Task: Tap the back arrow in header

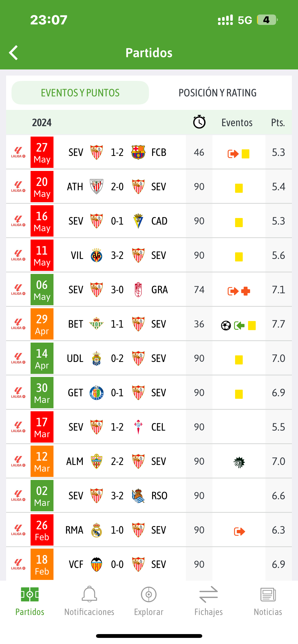Action: [x=13, y=53]
